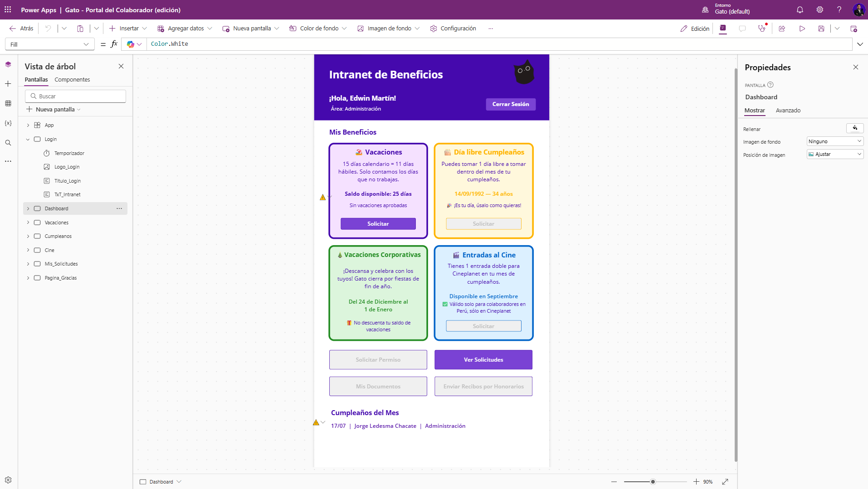Switch to the Avanzado tab
Viewport: 868px width, 489px height.
[x=788, y=110]
